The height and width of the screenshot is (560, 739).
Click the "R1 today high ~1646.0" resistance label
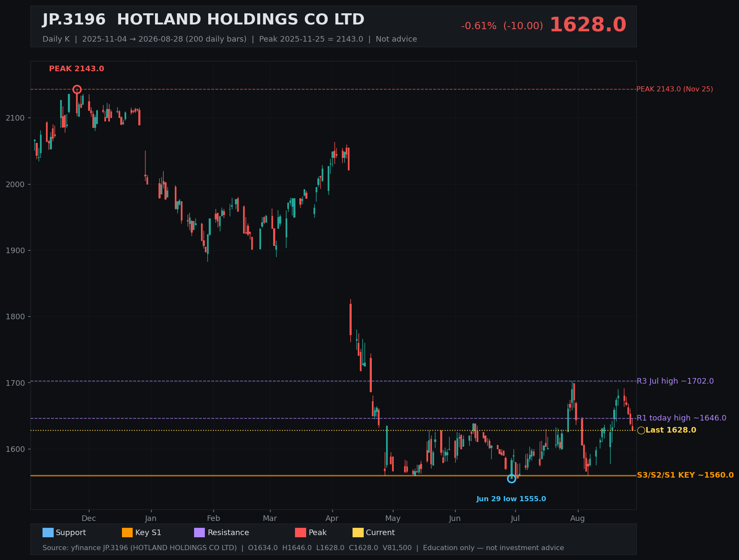tap(681, 418)
